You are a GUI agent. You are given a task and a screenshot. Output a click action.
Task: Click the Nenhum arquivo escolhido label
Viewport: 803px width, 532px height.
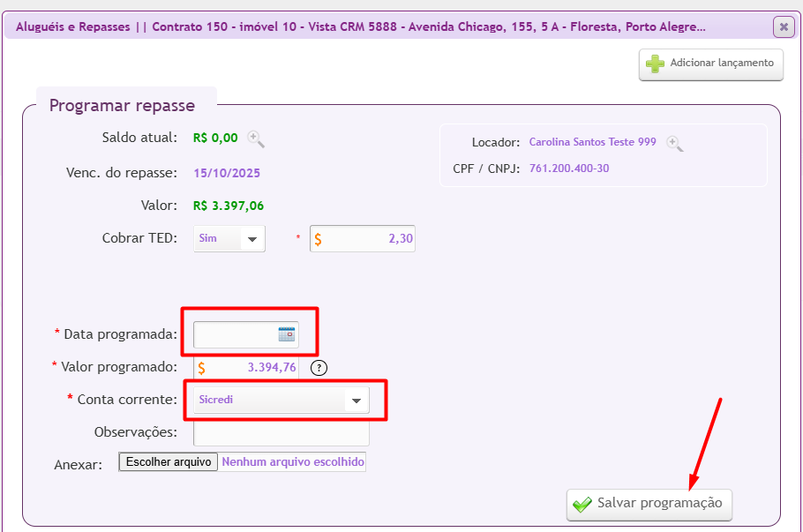292,461
